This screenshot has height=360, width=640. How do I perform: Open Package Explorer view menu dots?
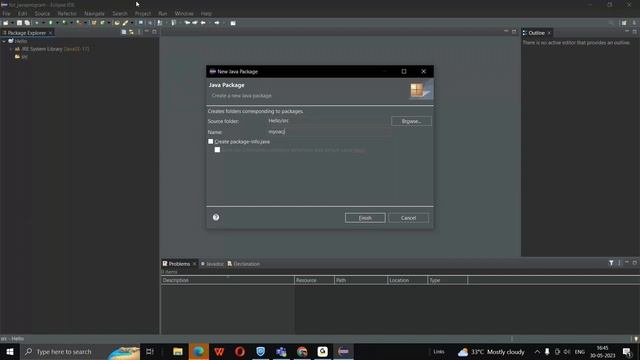click(x=140, y=32)
